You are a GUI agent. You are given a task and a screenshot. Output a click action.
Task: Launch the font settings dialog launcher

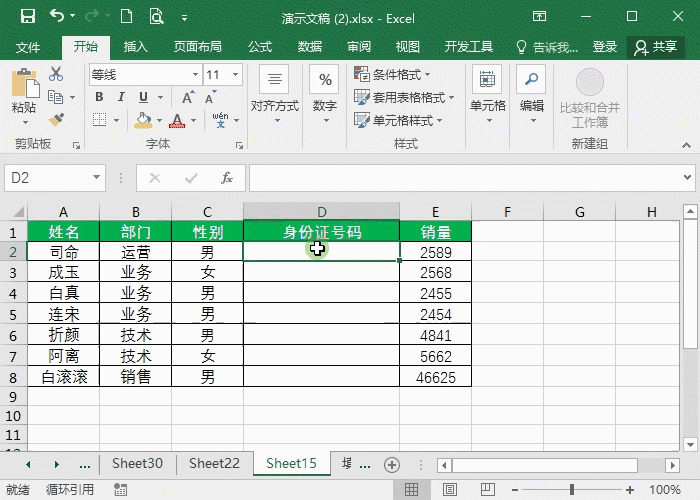click(239, 145)
